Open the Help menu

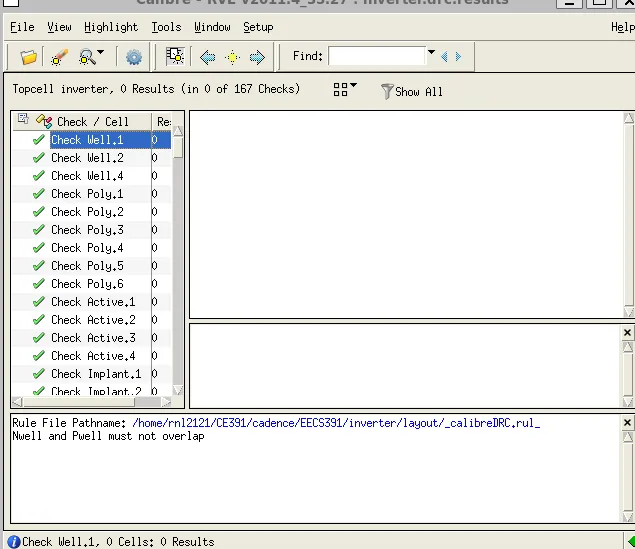(x=623, y=27)
